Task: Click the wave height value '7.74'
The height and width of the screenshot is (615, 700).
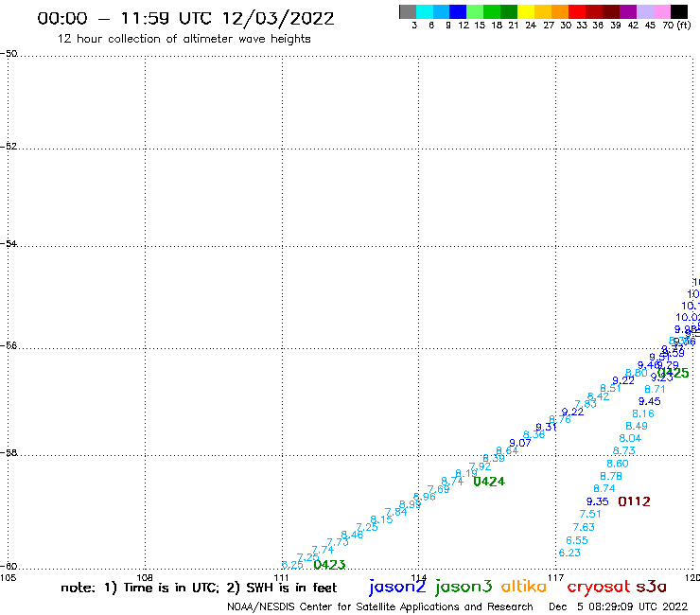Action: [x=323, y=550]
